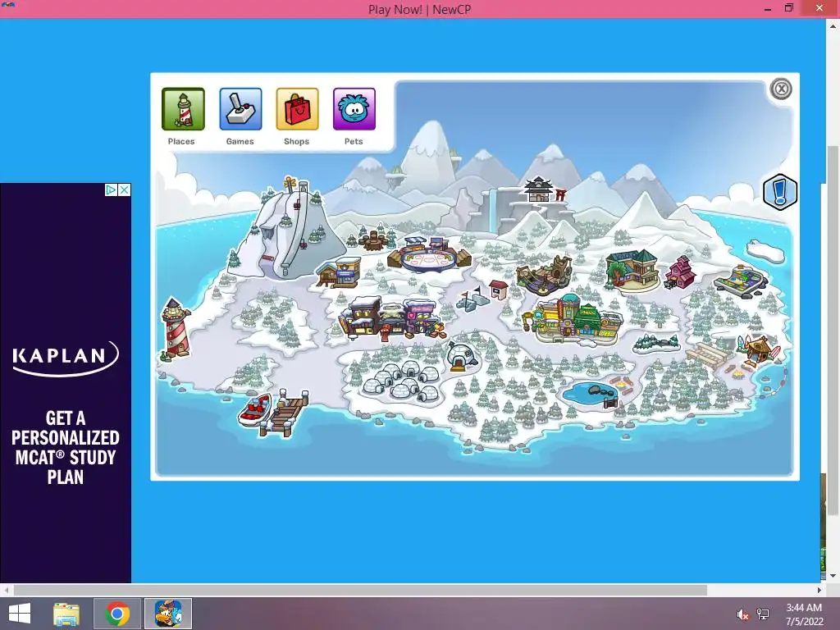The height and width of the screenshot is (630, 840).
Task: Go to the Mine wooden structure
Action: pos(544,276)
